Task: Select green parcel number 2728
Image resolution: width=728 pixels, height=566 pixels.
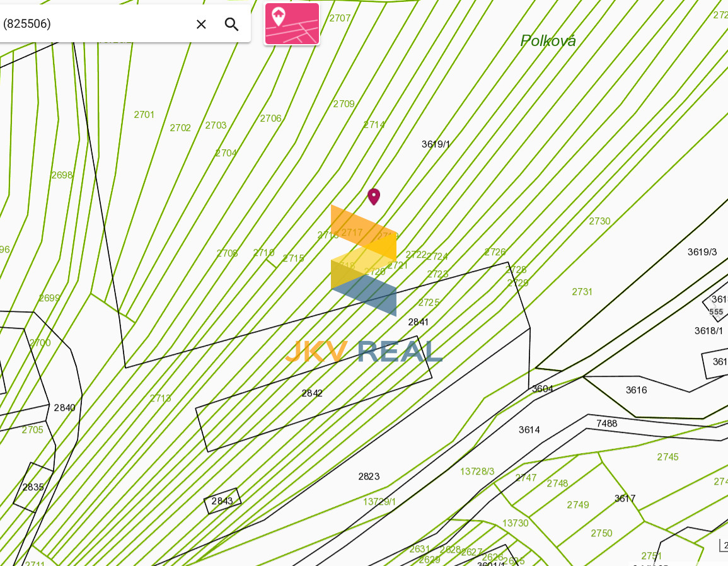Action: (x=516, y=270)
